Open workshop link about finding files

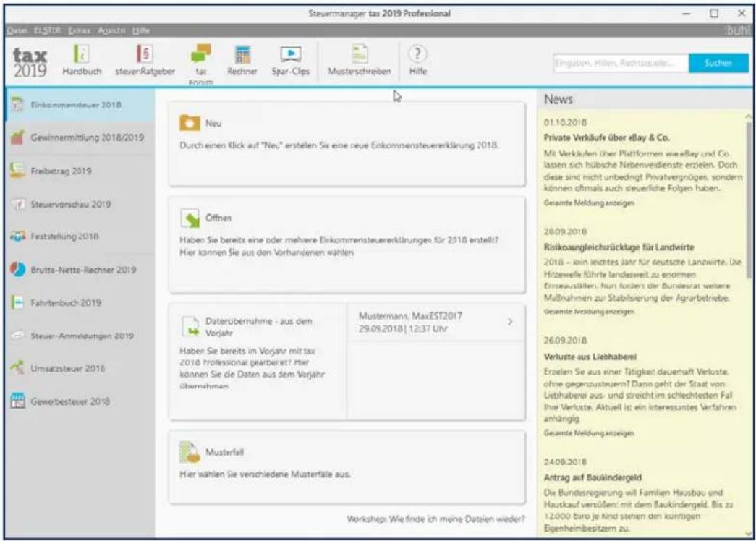[436, 519]
